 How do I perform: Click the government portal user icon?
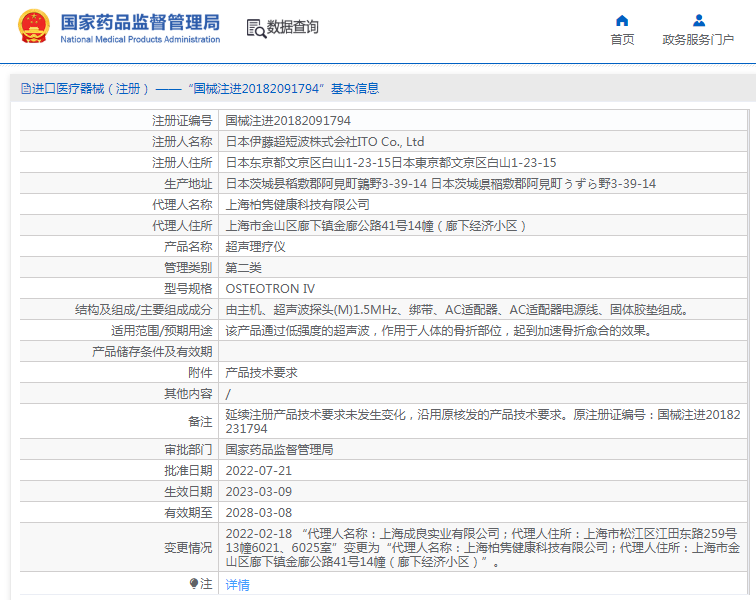click(699, 20)
